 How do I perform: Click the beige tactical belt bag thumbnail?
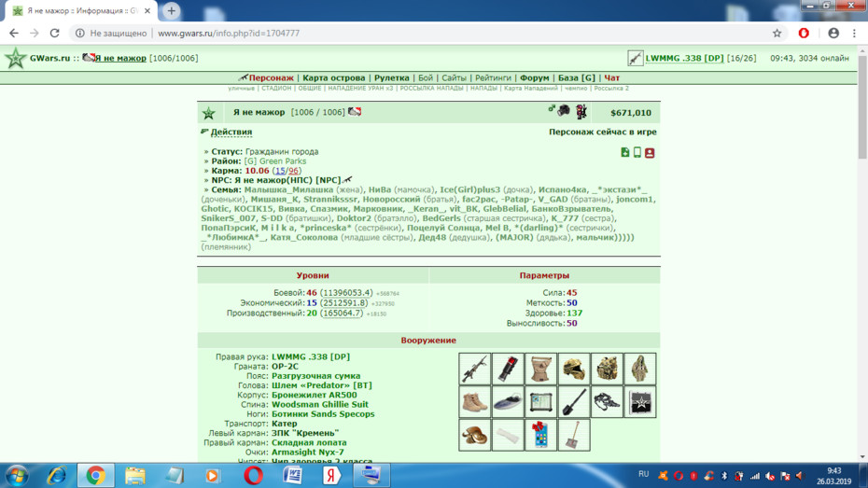(x=540, y=369)
